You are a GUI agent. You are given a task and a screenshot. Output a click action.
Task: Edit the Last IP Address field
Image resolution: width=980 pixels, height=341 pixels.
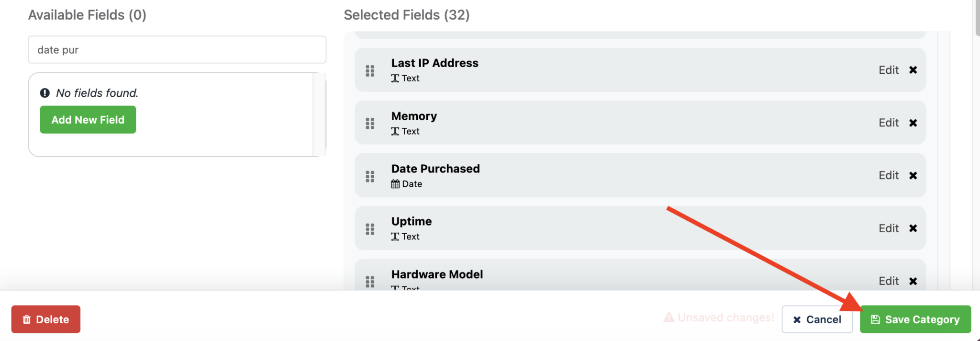889,70
